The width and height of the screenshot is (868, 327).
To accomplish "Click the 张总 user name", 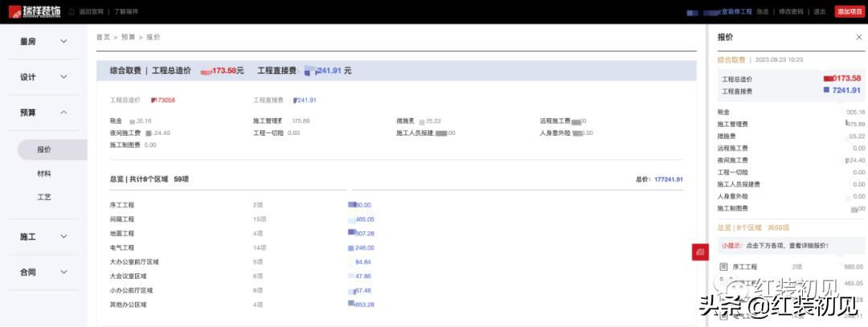I will (x=762, y=11).
